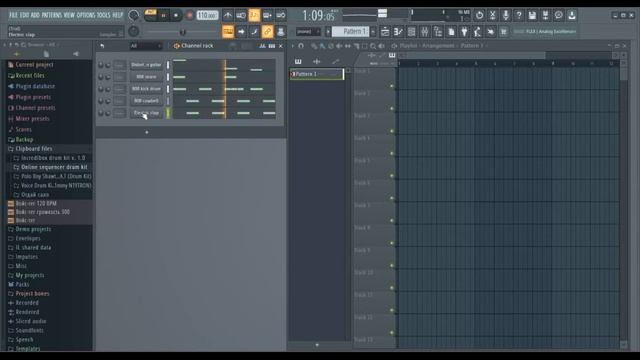Open help with the question mark icon
This screenshot has width=640, height=360.
tap(519, 16)
